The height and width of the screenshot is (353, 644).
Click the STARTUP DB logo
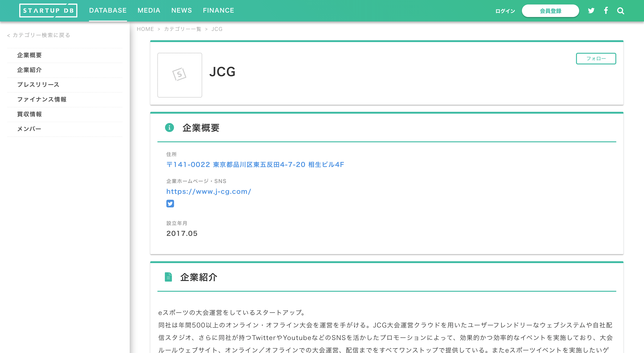tap(48, 11)
